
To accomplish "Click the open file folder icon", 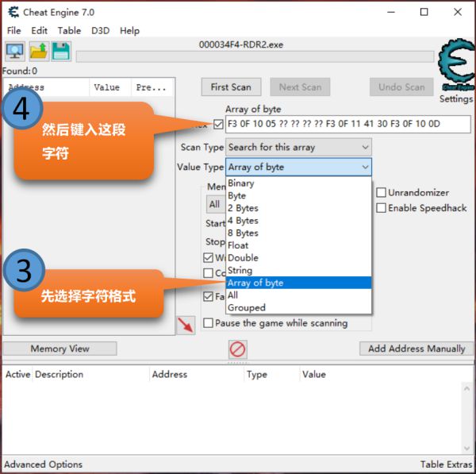I will coord(38,52).
